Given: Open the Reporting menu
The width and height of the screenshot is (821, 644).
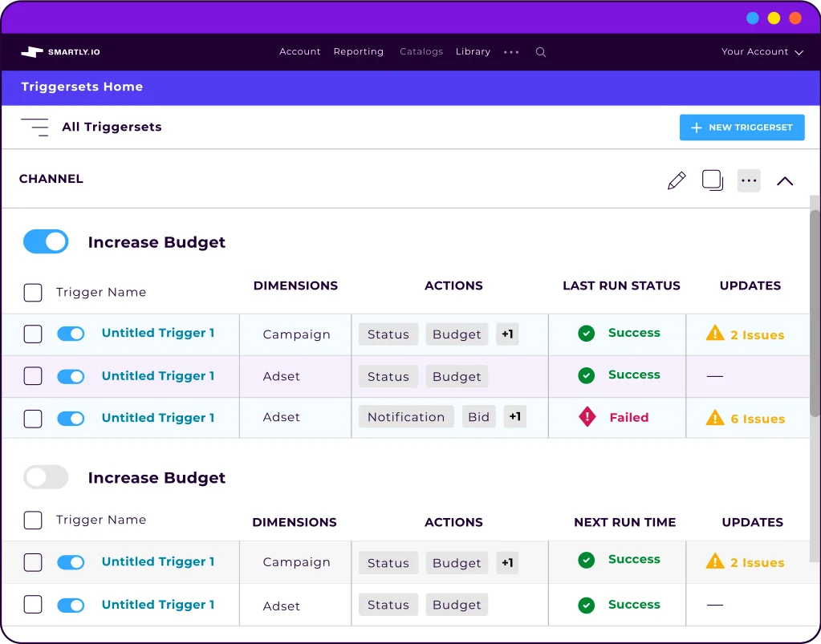Looking at the screenshot, I should [358, 51].
